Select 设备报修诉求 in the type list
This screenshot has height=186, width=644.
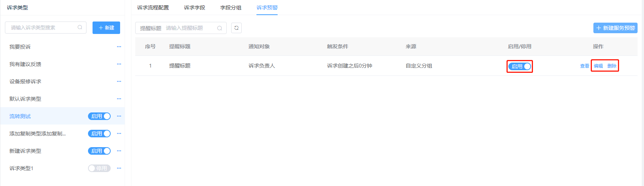(x=25, y=81)
